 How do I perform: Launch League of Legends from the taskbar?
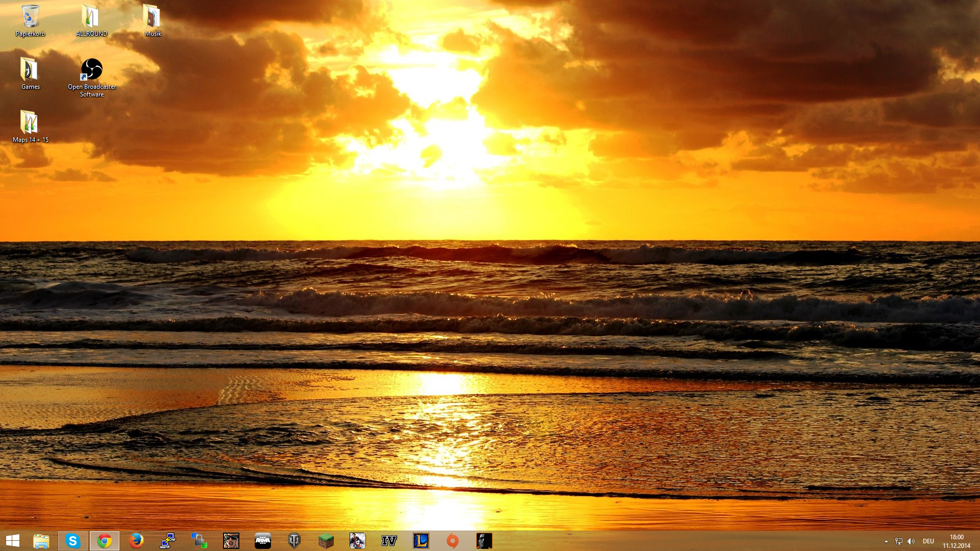coord(421,541)
